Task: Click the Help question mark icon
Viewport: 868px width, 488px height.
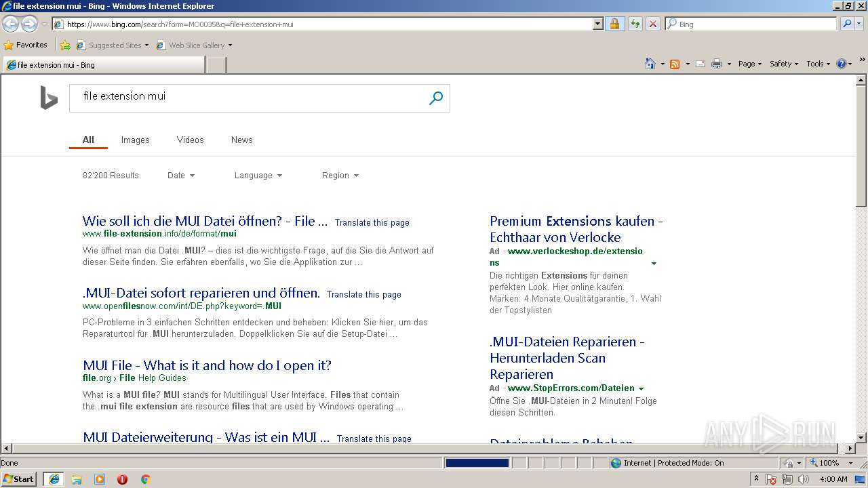Action: [x=842, y=64]
